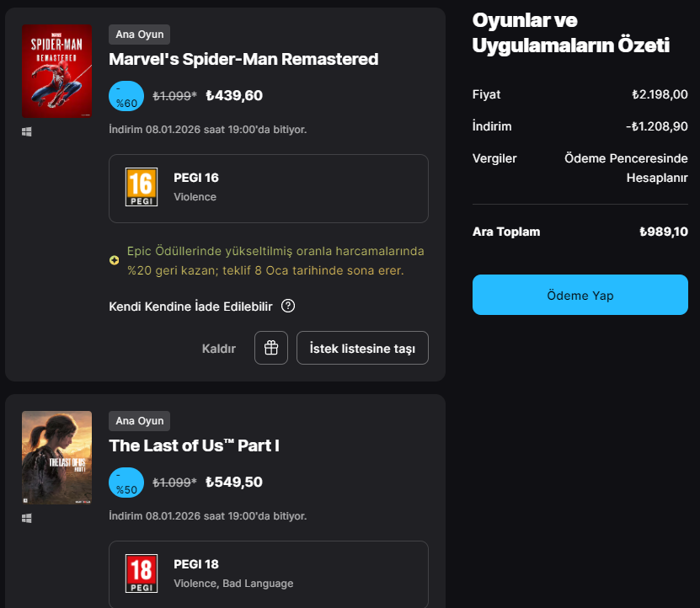Click Kendi Kendine İade Edilebilir text

pyautogui.click(x=190, y=307)
